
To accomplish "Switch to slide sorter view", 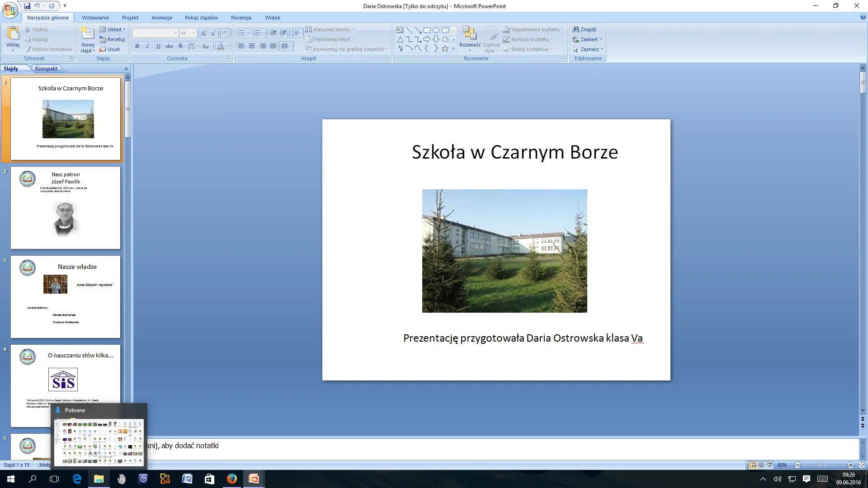I will click(x=761, y=465).
